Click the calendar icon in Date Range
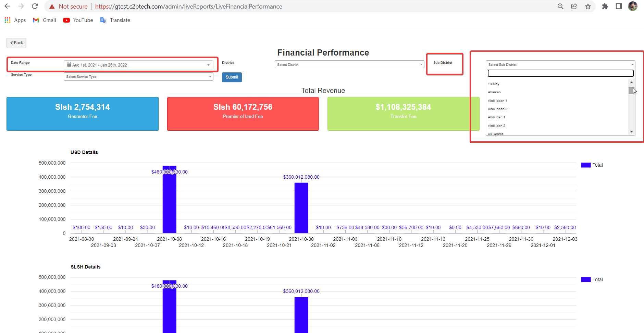 pyautogui.click(x=69, y=64)
